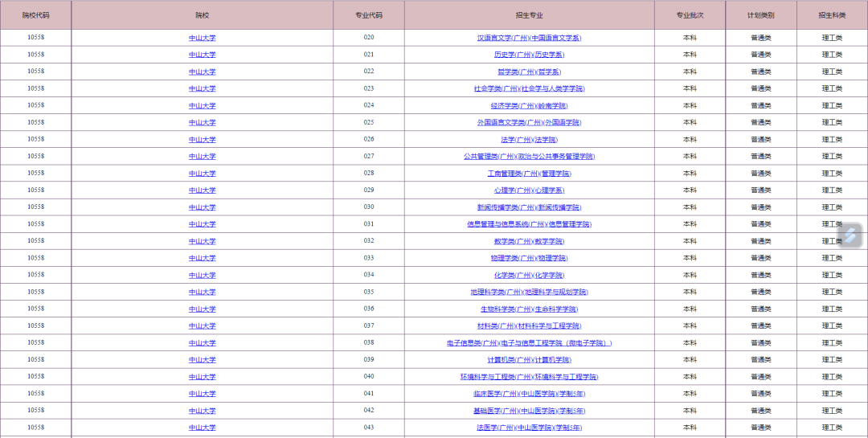
Task: Open the 法医学(广州)(中山医学院) link
Action: tap(529, 428)
